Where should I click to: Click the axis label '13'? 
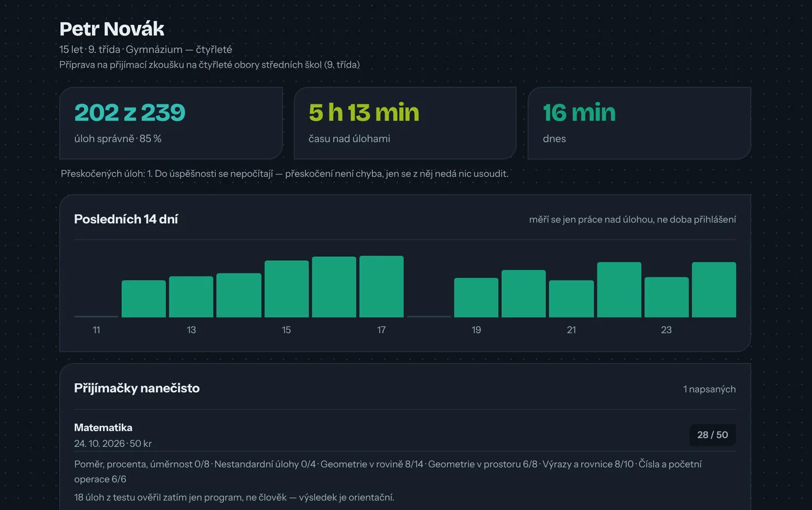pyautogui.click(x=191, y=330)
